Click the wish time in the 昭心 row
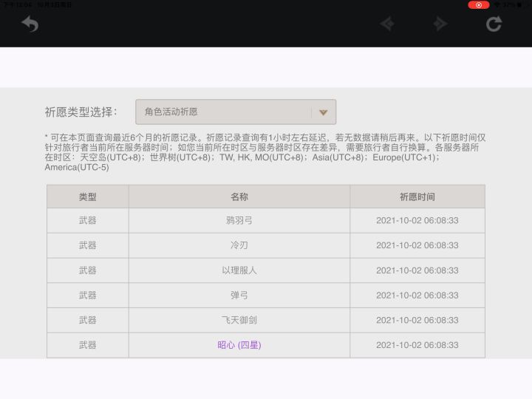 pos(417,345)
